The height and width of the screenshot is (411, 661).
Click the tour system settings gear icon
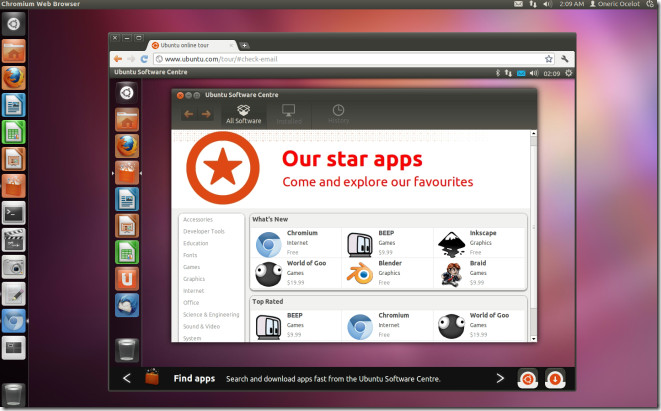pos(568,73)
